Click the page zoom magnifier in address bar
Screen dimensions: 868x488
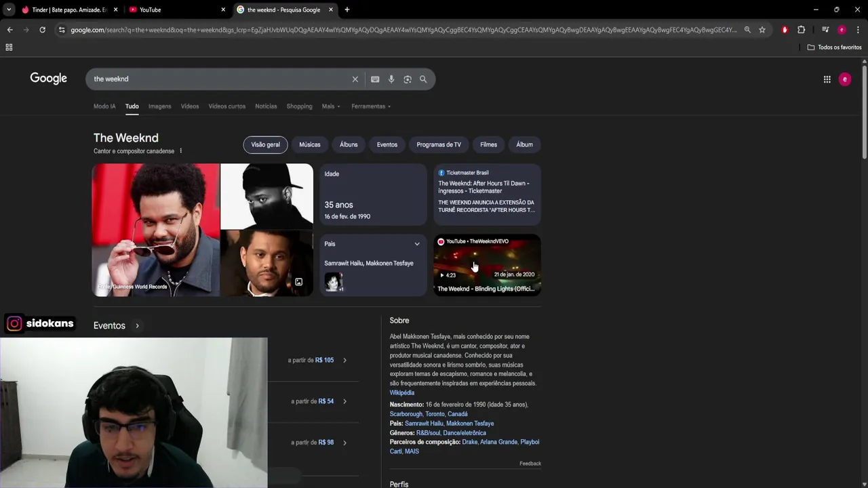(747, 30)
